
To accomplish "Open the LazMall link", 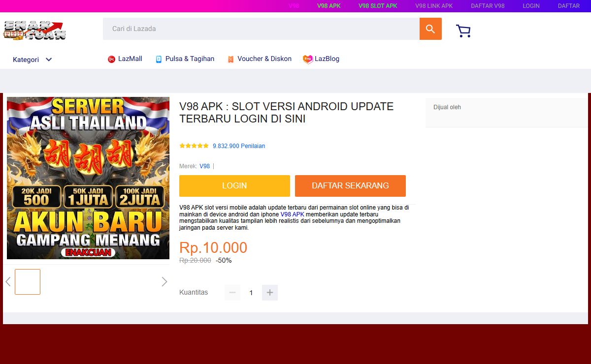I will [130, 59].
